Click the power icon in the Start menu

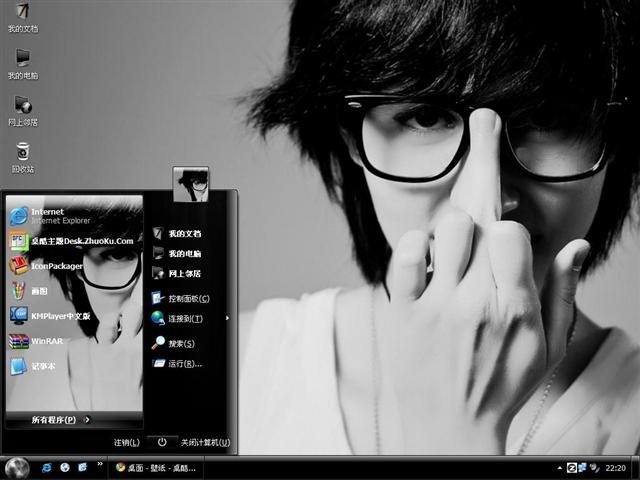pyautogui.click(x=162, y=442)
